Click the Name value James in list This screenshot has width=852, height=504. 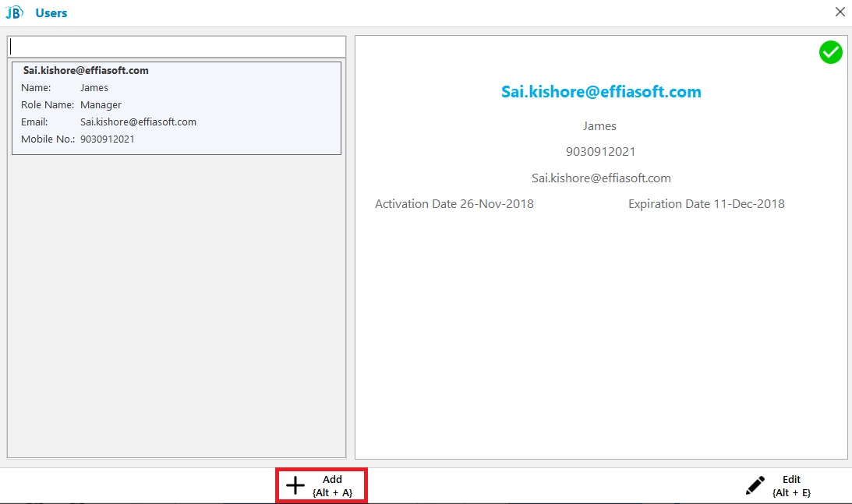click(94, 88)
